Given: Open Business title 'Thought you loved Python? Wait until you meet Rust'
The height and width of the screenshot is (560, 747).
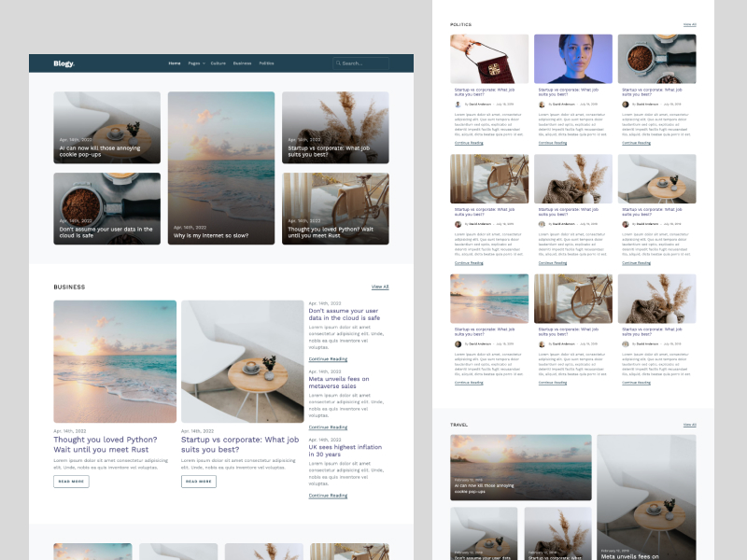Looking at the screenshot, I should pos(106,444).
